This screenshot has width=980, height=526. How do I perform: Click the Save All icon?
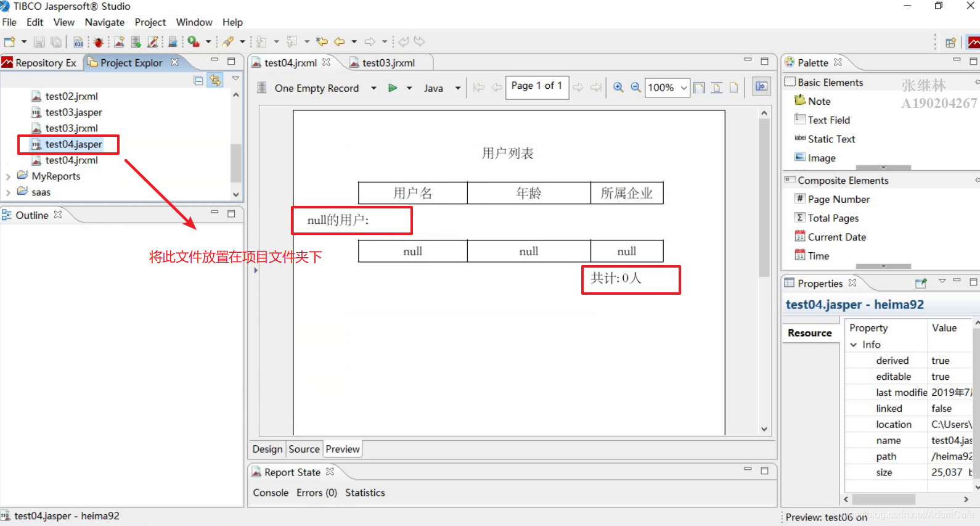(56, 42)
